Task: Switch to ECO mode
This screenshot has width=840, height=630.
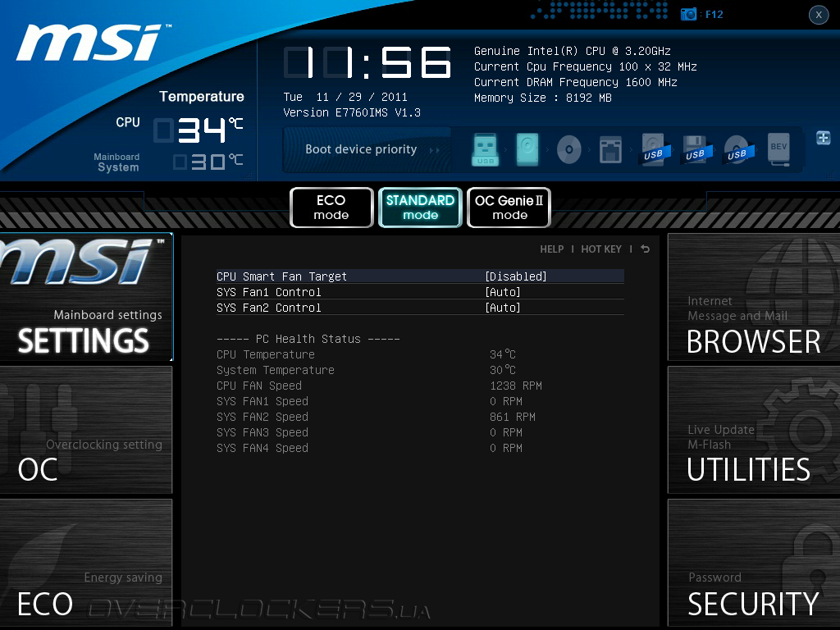Action: (x=331, y=208)
